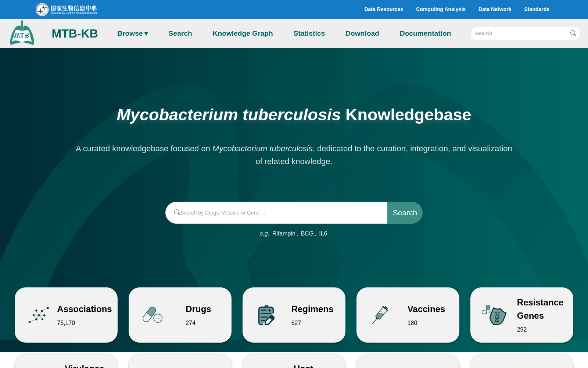Select the BCG example query
The width and height of the screenshot is (588, 368).
coord(307,233)
